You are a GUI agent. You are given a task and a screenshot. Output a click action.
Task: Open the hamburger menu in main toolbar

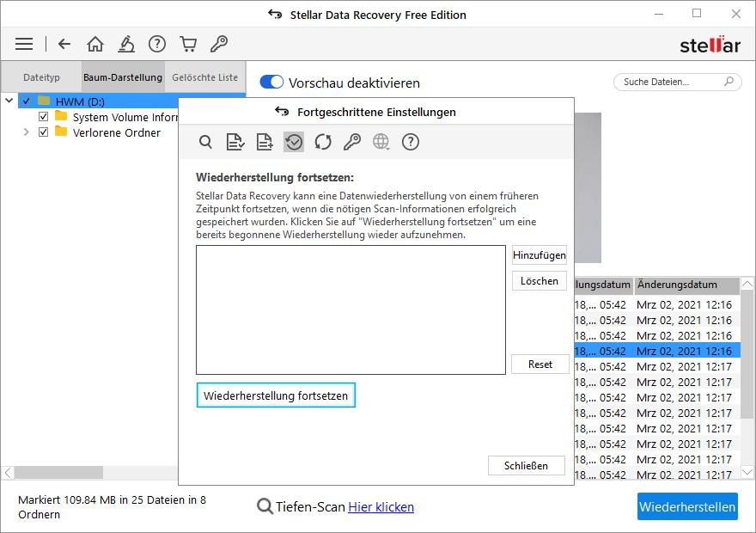pyautogui.click(x=24, y=44)
